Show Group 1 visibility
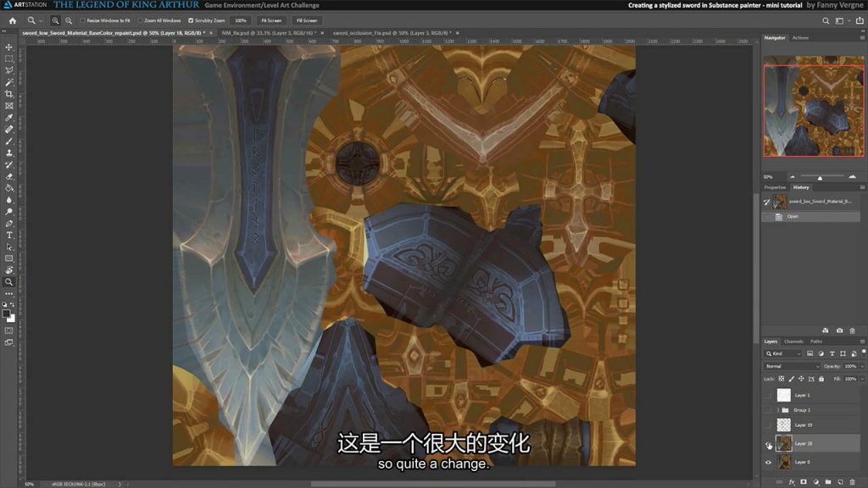This screenshot has height=488, width=868. [768, 410]
